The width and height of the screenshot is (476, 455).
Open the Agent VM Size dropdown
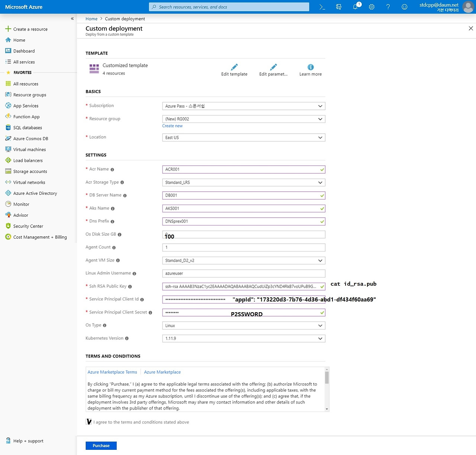244,261
